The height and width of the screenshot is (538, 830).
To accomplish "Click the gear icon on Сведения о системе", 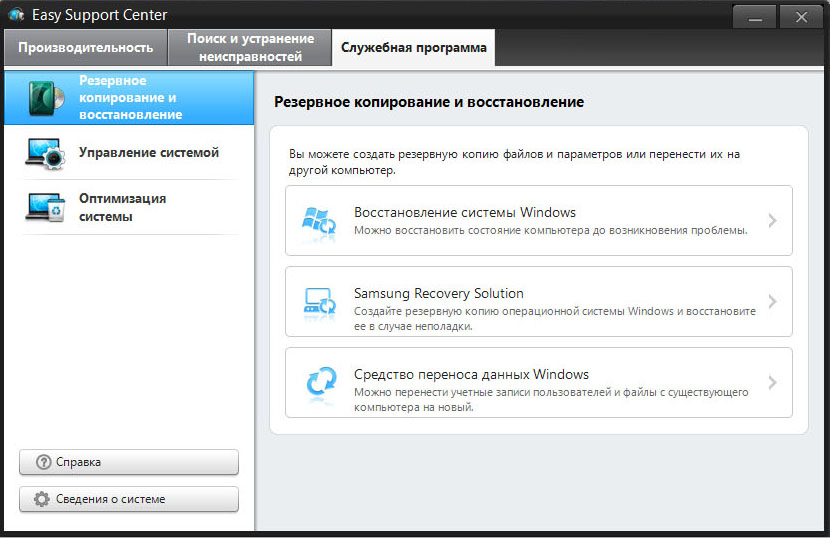I will click(42, 499).
